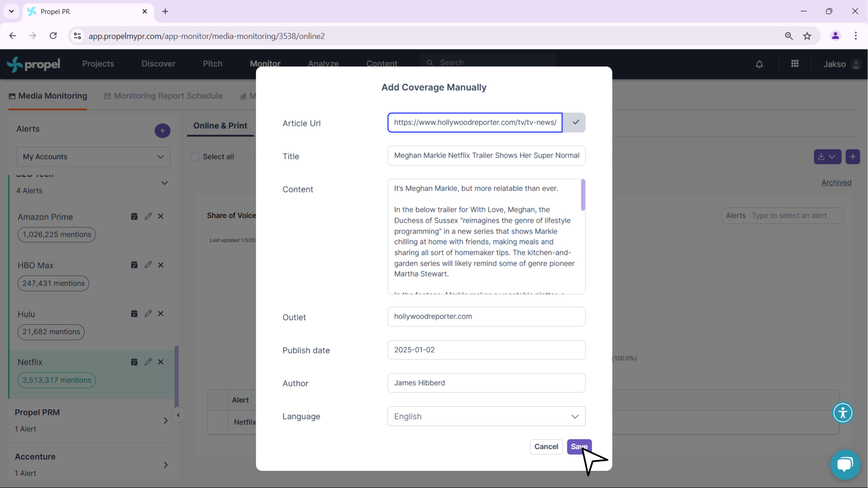Click the Propel logo in the header
Image resolution: width=868 pixels, height=488 pixels.
tap(33, 64)
